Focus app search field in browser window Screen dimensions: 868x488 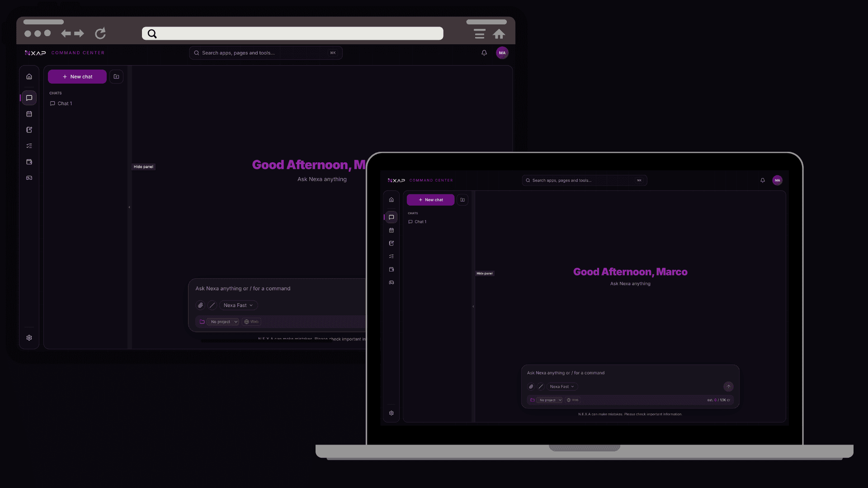click(x=266, y=53)
